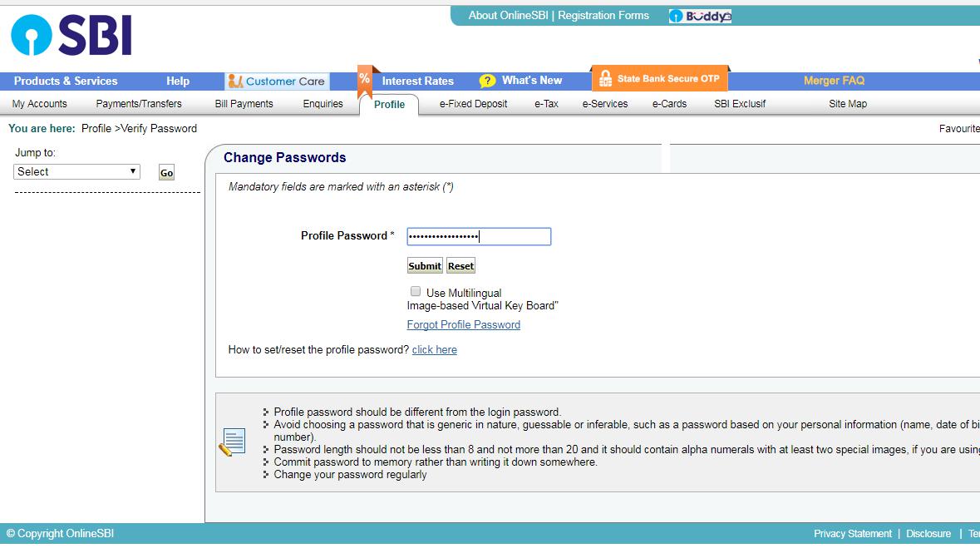Screen dimensions: 980x558
Task: Open the Site Map tab
Action: tap(848, 104)
